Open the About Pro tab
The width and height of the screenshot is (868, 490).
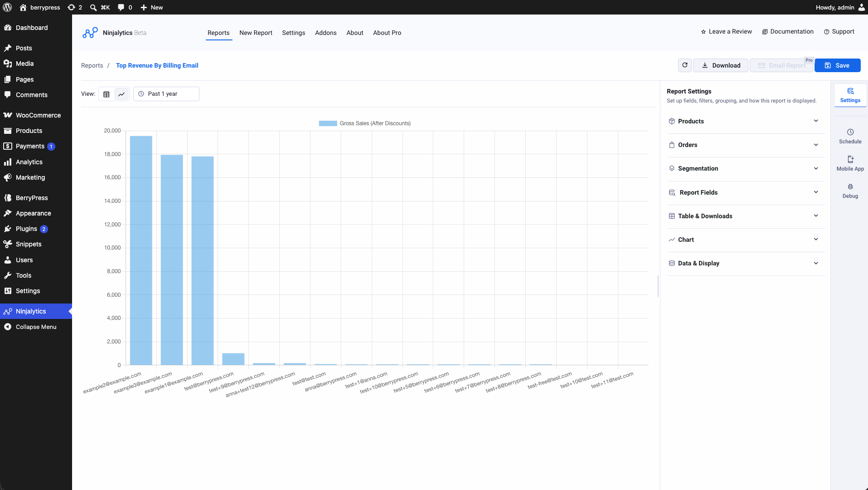click(x=387, y=33)
